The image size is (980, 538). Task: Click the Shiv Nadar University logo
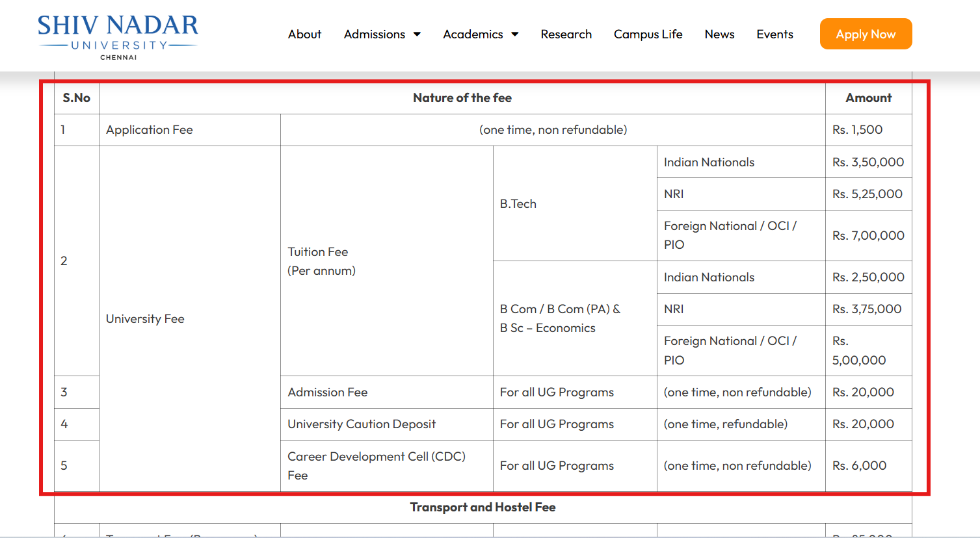(118, 32)
